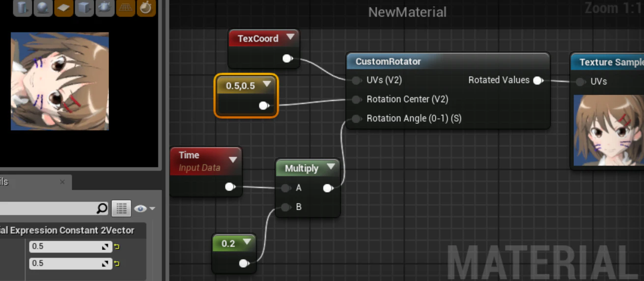
Task: Open the Details view options eye dropdown
Action: [145, 209]
